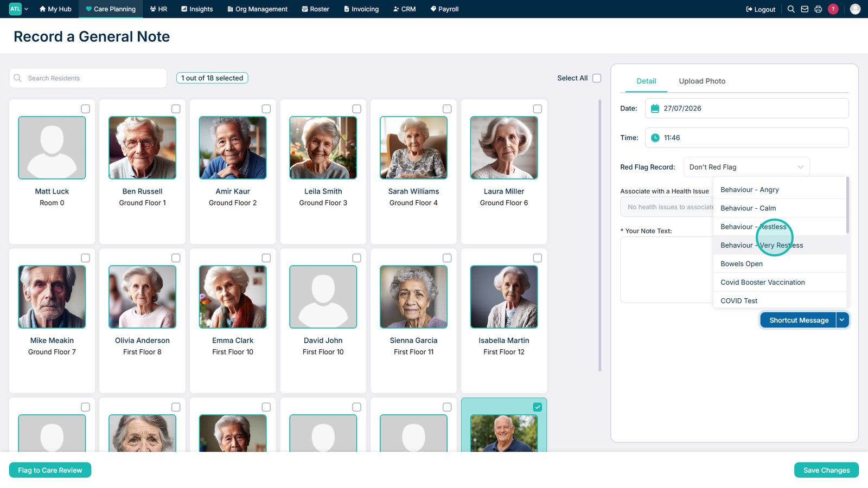The width and height of the screenshot is (868, 488).
Task: Click Sienna Garcia's photo
Action: click(413, 297)
